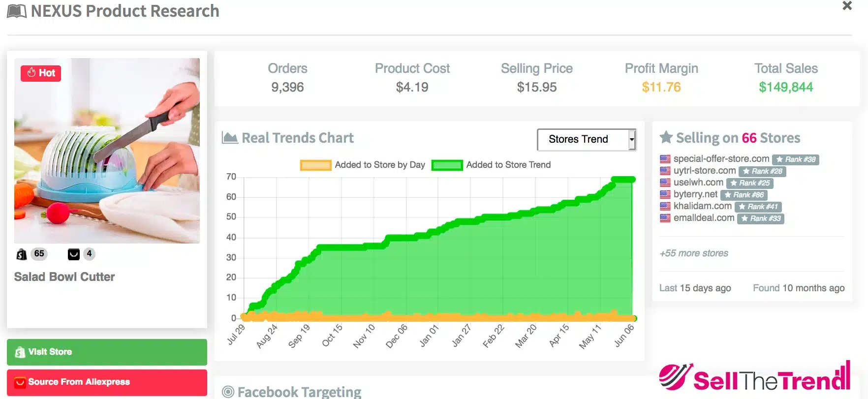Open the khalidam.com store link

tap(702, 206)
